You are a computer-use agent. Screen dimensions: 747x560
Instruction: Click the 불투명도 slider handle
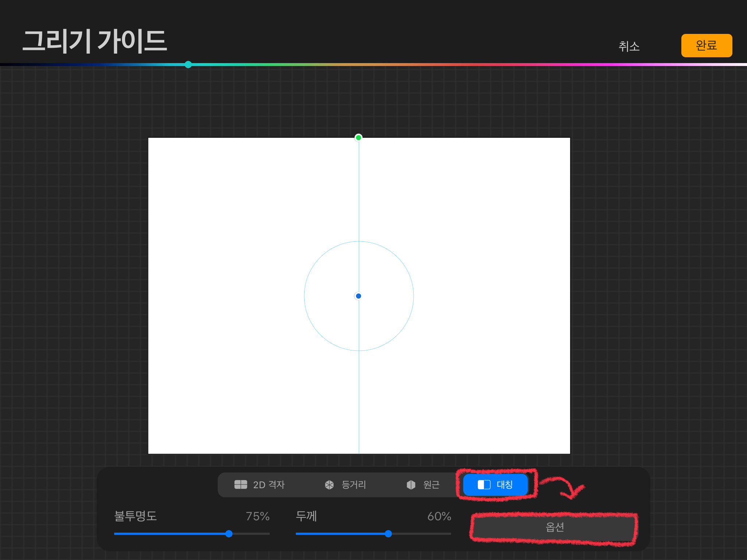229,534
